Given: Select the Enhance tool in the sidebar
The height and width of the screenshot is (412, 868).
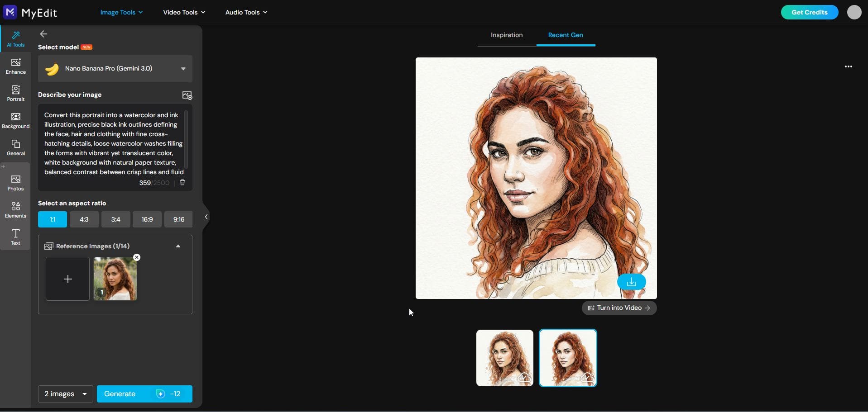Looking at the screenshot, I should click(x=15, y=65).
